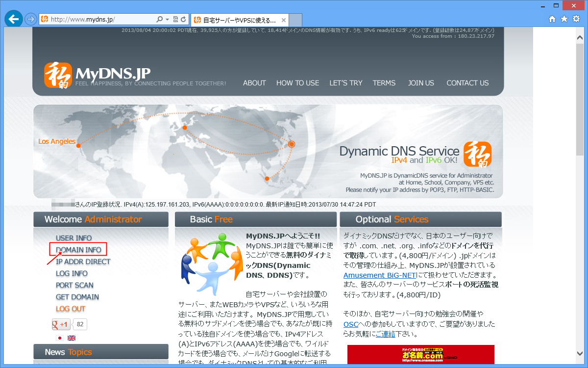This screenshot has height=368, width=588.
Task: Click LOG OUT in the sidebar
Action: click(x=70, y=309)
